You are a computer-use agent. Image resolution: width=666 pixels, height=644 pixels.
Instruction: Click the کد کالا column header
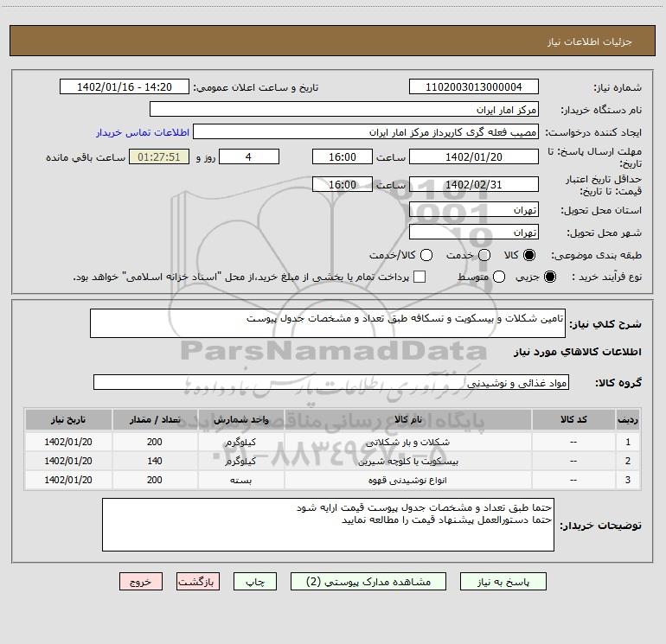coord(573,419)
